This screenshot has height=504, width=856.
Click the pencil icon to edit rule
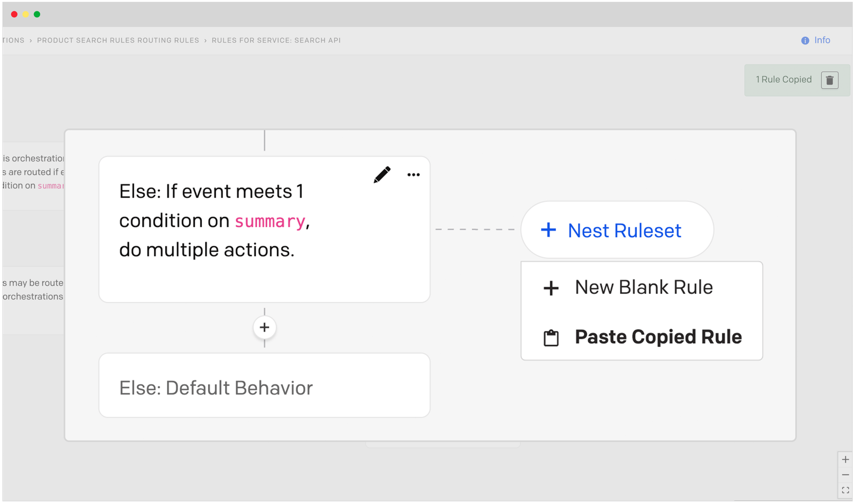tap(382, 175)
